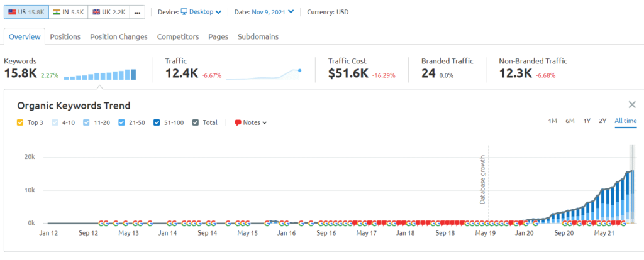
Task: Toggle the 11-20 positions checkbox
Action: [x=86, y=122]
